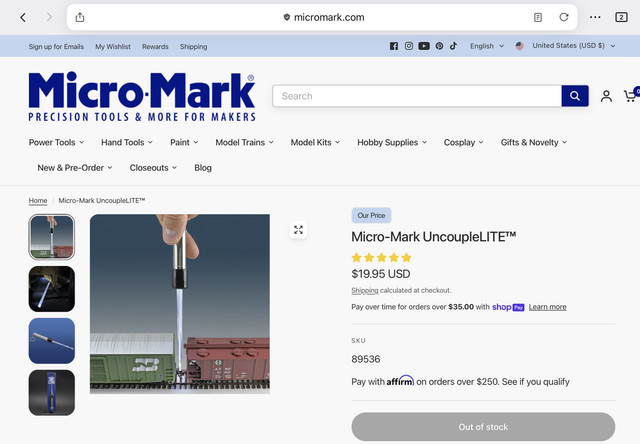640x444 pixels.
Task: Click the SKU number 89536
Action: [x=366, y=359]
